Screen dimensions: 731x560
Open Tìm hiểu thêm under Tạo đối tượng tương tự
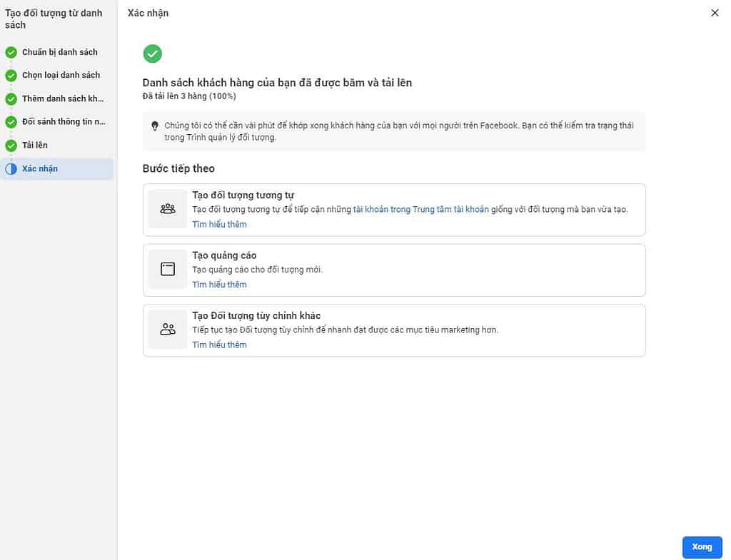(x=219, y=225)
